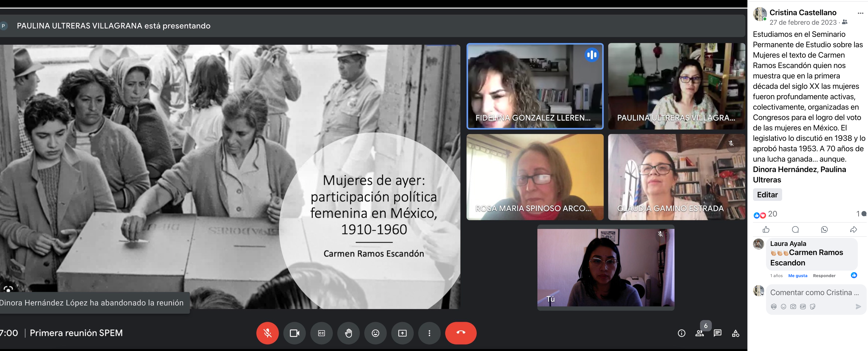Open post options menu beside Cristina Castellano
This screenshot has height=351, width=868.
click(x=860, y=13)
